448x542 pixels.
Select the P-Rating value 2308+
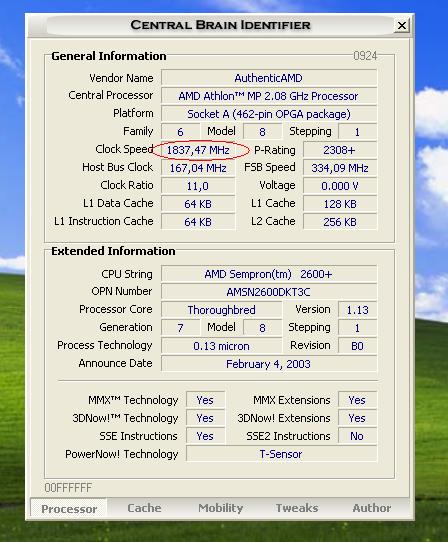tap(340, 150)
